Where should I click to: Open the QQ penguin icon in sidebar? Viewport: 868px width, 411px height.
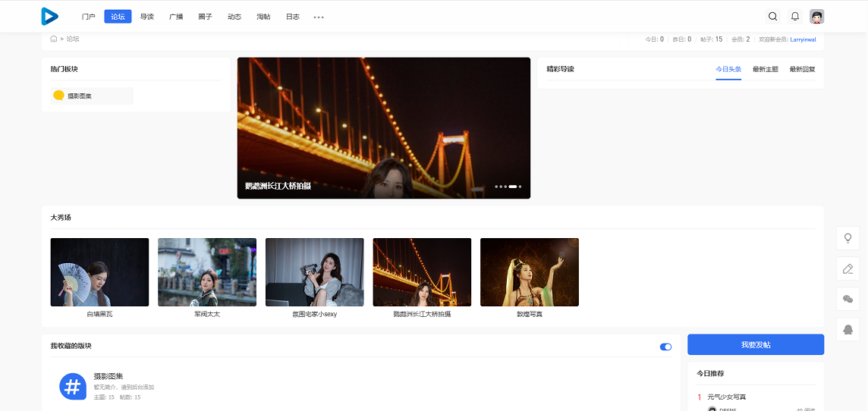848,329
